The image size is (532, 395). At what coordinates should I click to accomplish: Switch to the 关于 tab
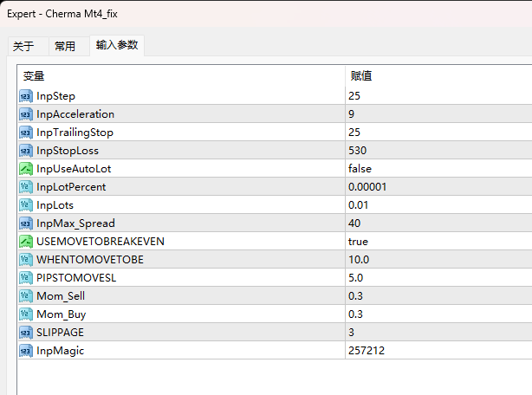pos(23,46)
